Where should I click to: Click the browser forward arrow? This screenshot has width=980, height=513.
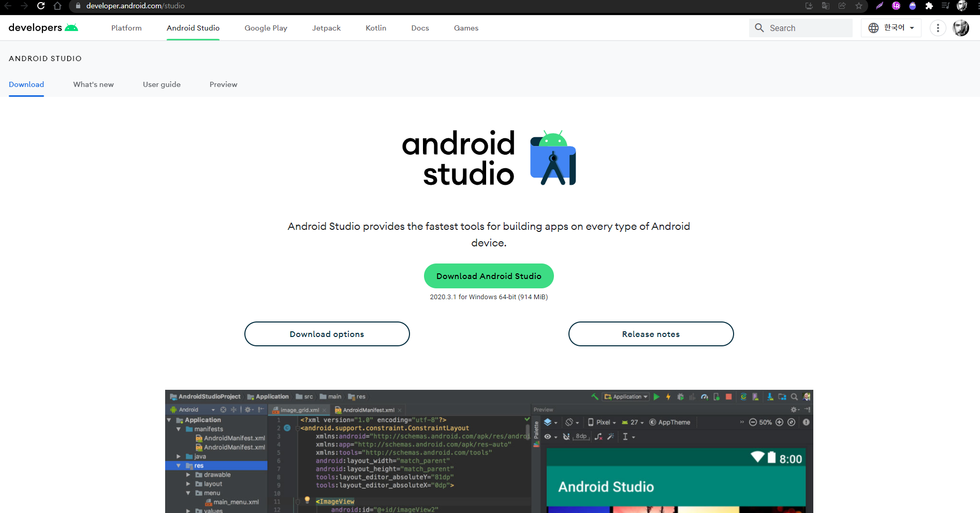[24, 6]
